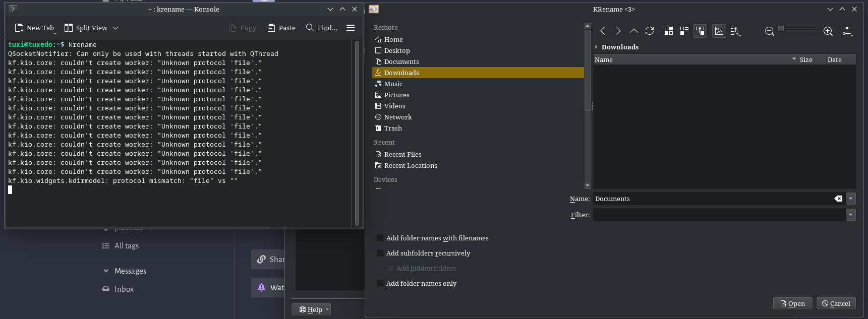The height and width of the screenshot is (319, 868).
Task: Select the highlighted Downloads place
Action: 478,73
